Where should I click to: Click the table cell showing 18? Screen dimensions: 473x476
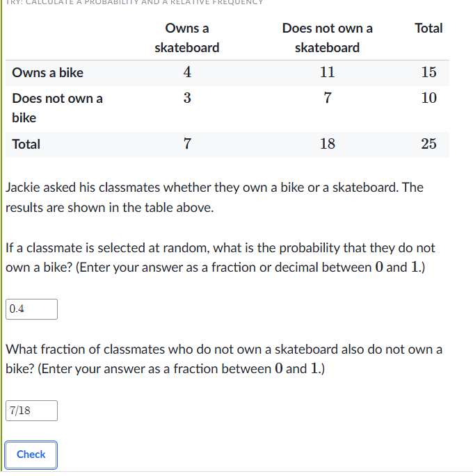click(328, 144)
